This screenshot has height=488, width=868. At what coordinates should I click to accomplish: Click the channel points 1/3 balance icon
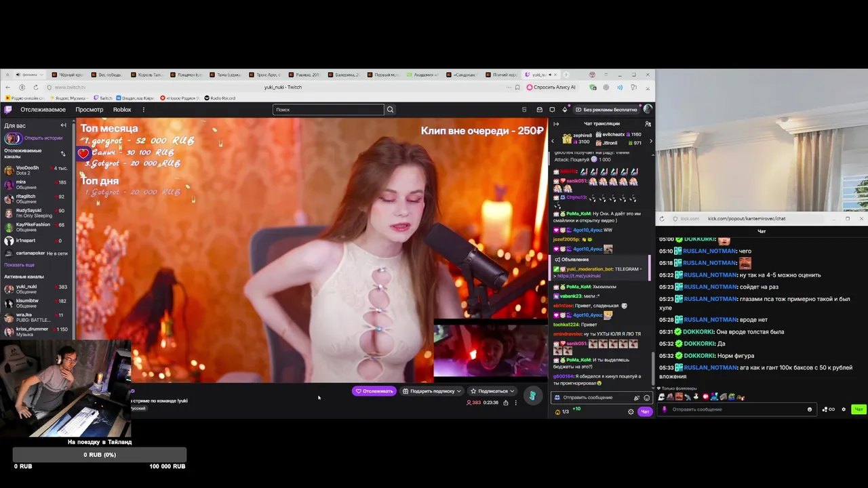[561, 411]
